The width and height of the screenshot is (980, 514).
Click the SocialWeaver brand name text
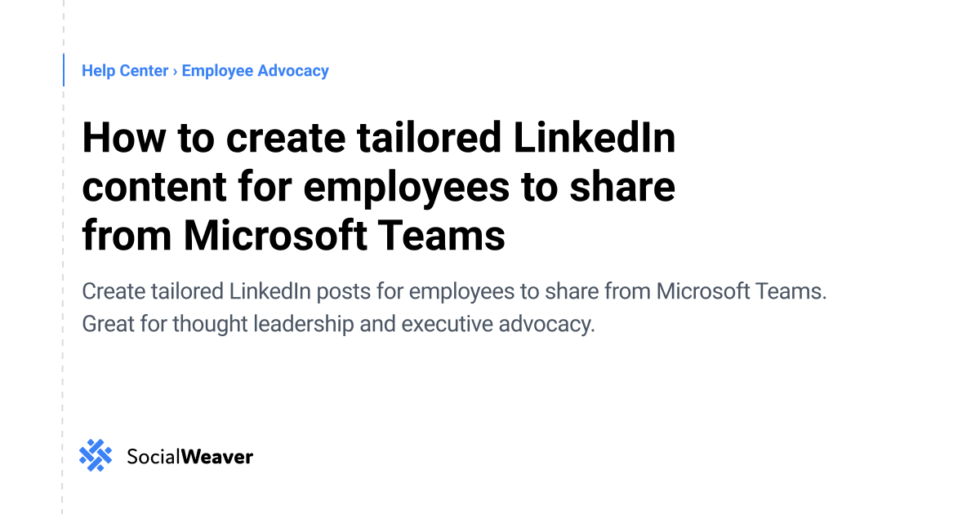(189, 456)
